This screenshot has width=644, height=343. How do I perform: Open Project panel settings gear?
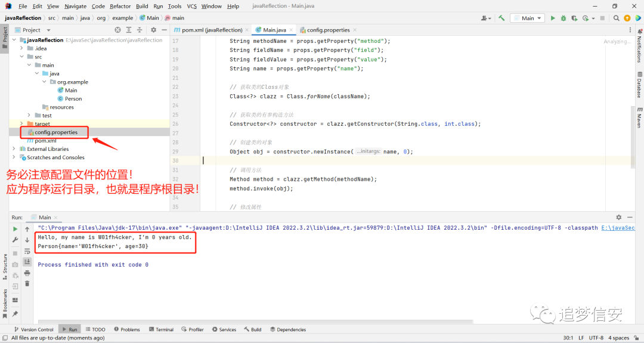153,30
